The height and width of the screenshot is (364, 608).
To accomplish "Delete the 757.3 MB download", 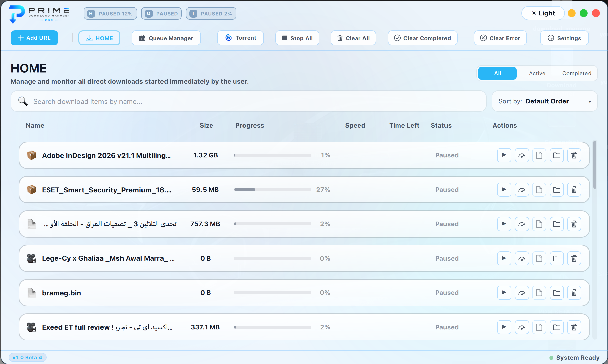I will point(574,224).
